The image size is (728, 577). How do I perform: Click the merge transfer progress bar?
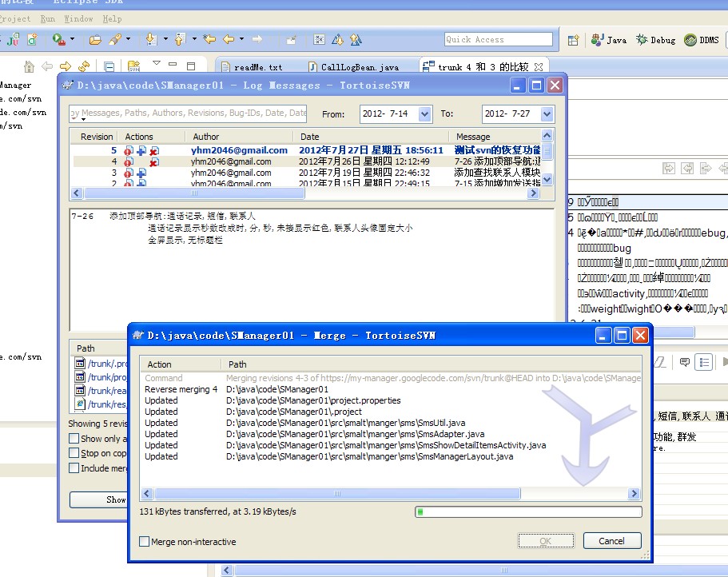[x=528, y=511]
